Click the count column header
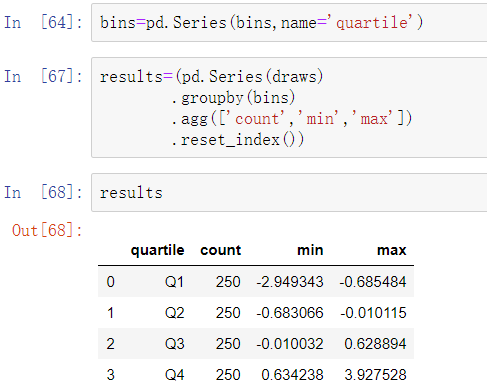The image size is (487, 388). (220, 250)
